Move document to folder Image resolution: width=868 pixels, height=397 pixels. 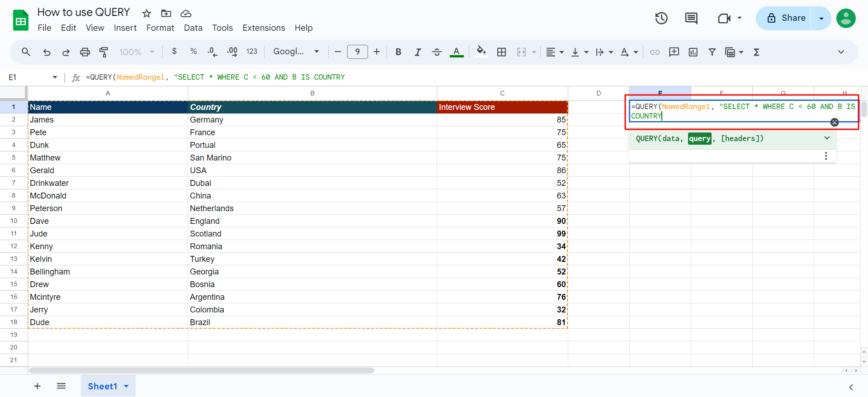point(166,13)
